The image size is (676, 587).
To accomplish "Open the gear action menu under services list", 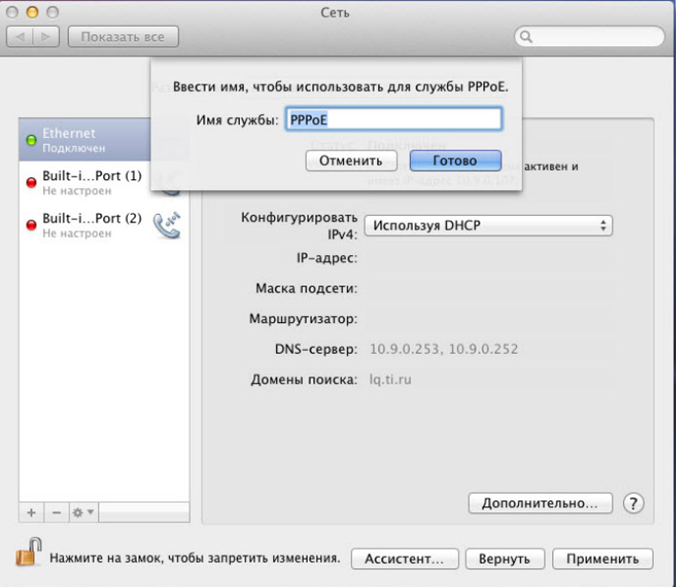I will tap(82, 512).
